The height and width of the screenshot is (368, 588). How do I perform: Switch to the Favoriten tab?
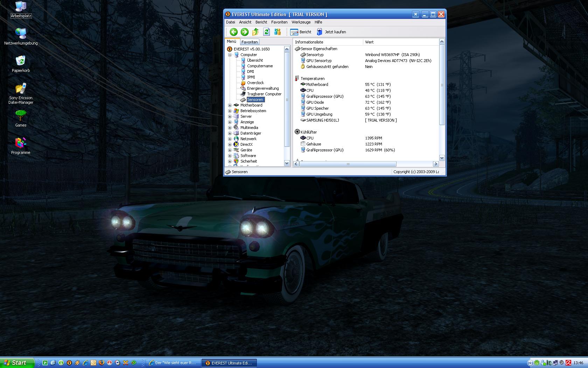(250, 42)
